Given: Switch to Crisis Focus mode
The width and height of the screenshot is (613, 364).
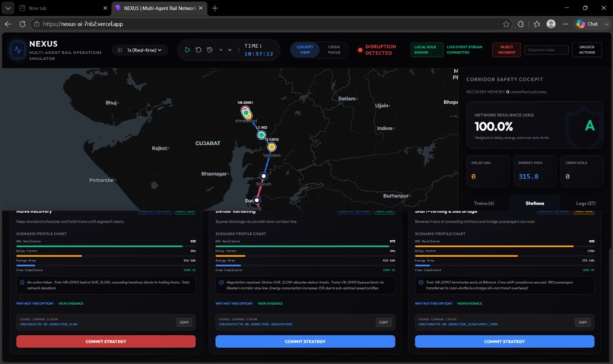Looking at the screenshot, I should pyautogui.click(x=334, y=49).
